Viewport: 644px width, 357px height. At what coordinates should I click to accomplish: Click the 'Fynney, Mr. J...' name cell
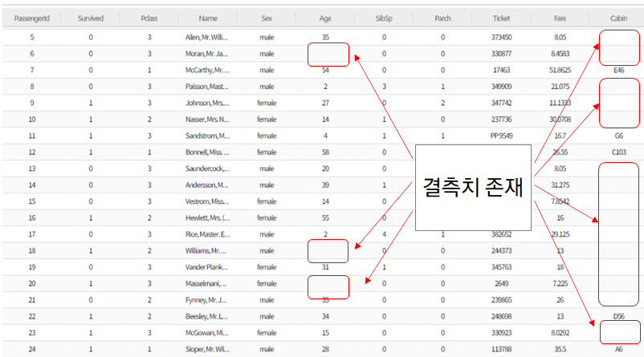[x=206, y=300]
